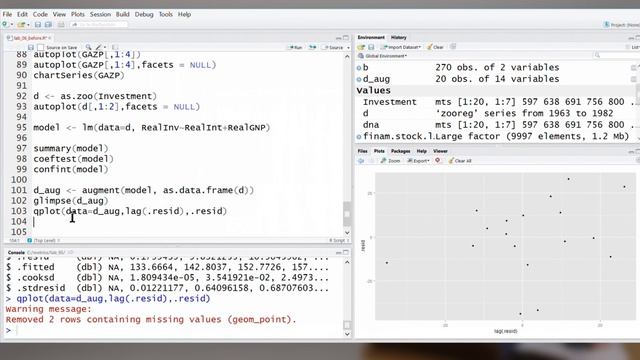This screenshot has width=640, height=360.
Task: Click the editor scroll down arrow
Action: (347, 233)
